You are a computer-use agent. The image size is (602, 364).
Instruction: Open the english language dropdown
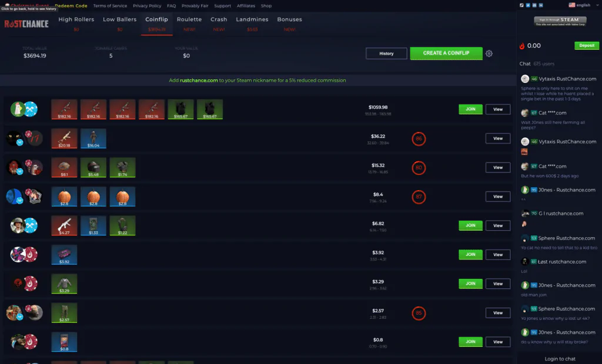point(583,5)
